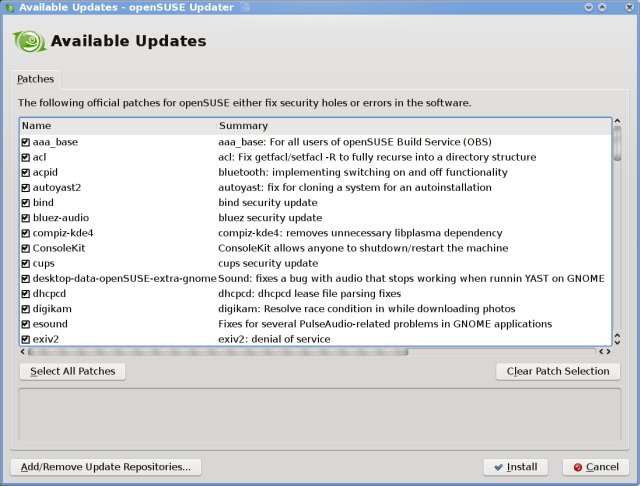The image size is (640, 486).
Task: Sort by the Name column header
Action: click(118, 126)
